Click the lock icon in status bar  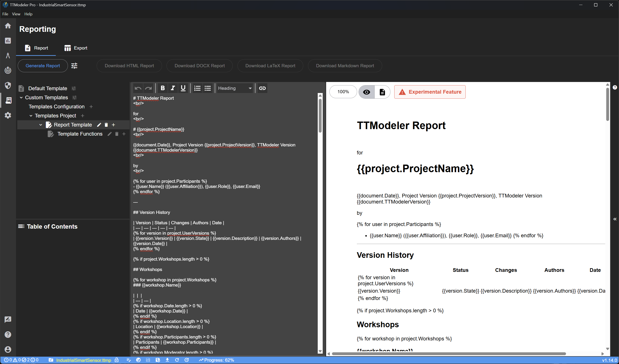pyautogui.click(x=117, y=360)
